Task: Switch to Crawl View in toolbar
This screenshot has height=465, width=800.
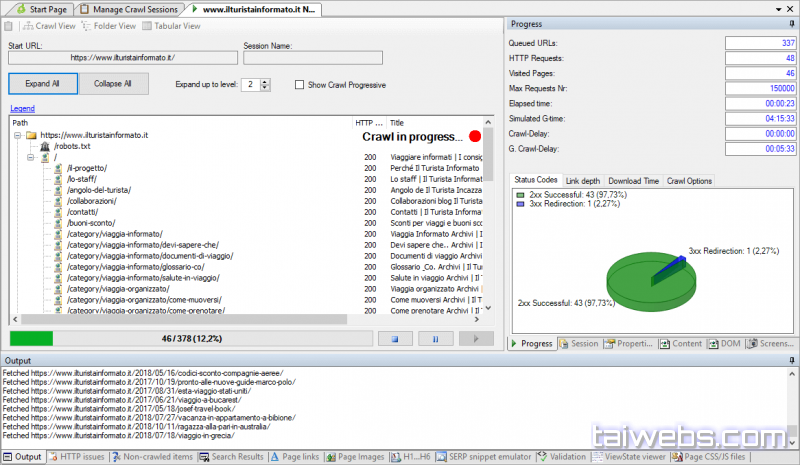Action: 48,25
